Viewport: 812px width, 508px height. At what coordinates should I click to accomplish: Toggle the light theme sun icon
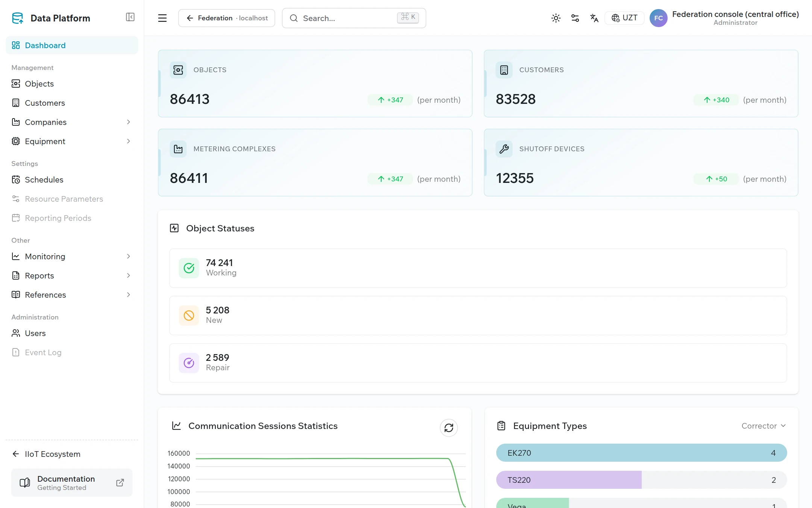(x=556, y=18)
